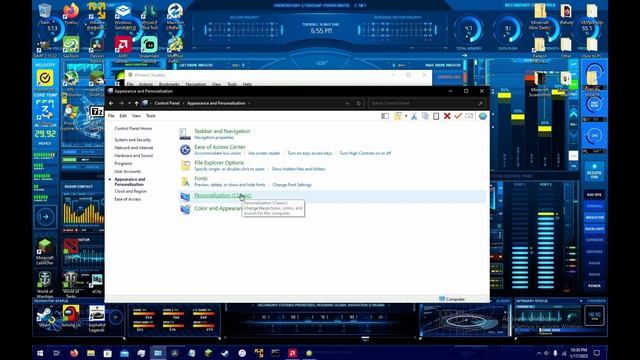This screenshot has height=360, width=640.
Task: Open the Edit menu in Control Panel
Action: click(x=123, y=116)
